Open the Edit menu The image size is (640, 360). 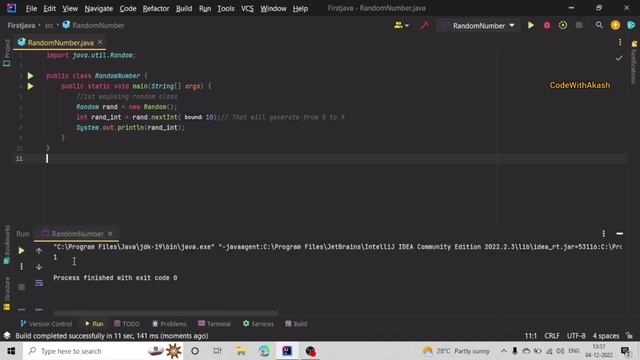(49, 8)
